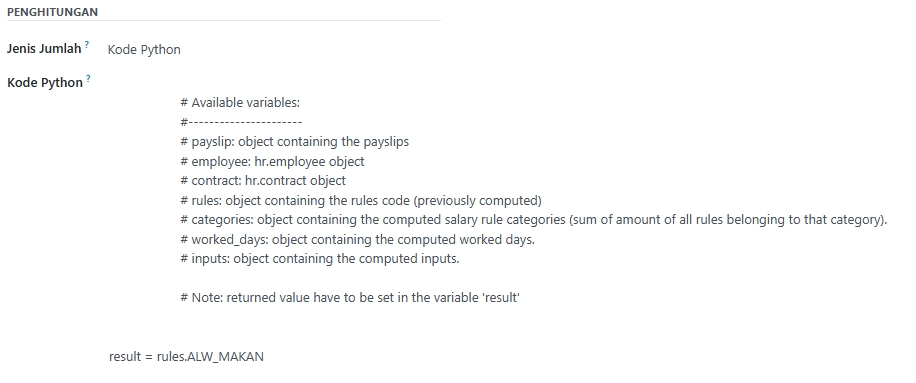Viewport: 916px width, 383px height.
Task: Open help tooltip next to Jenis Jumlah
Action: click(87, 44)
